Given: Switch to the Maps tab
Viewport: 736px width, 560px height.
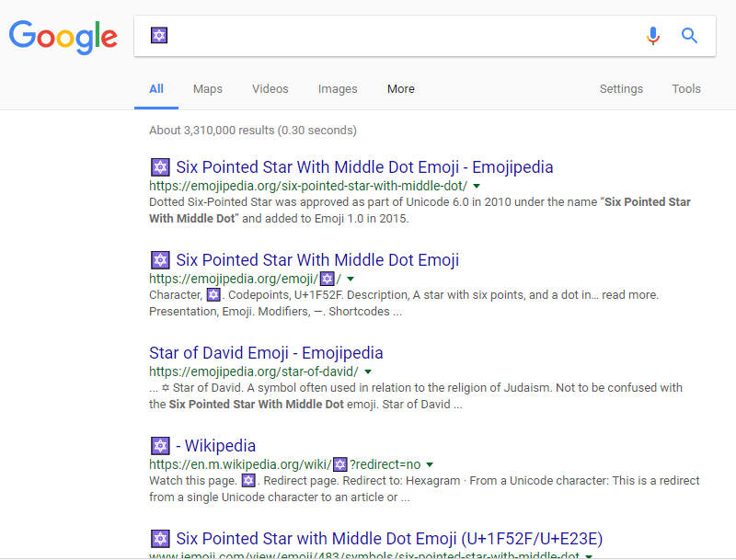Looking at the screenshot, I should click(x=208, y=89).
